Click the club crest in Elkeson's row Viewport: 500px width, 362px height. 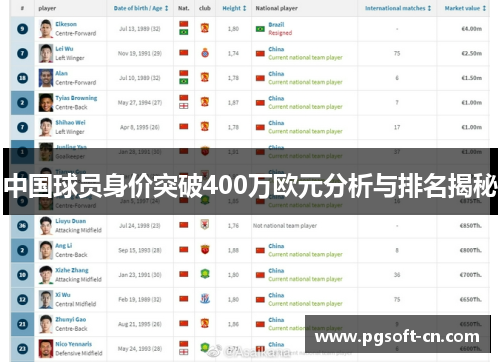pos(205,28)
